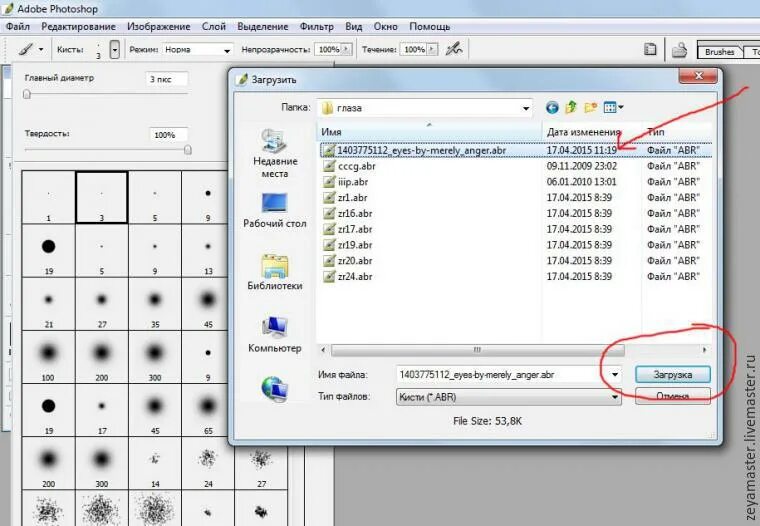Open the Изображение menu

click(158, 27)
